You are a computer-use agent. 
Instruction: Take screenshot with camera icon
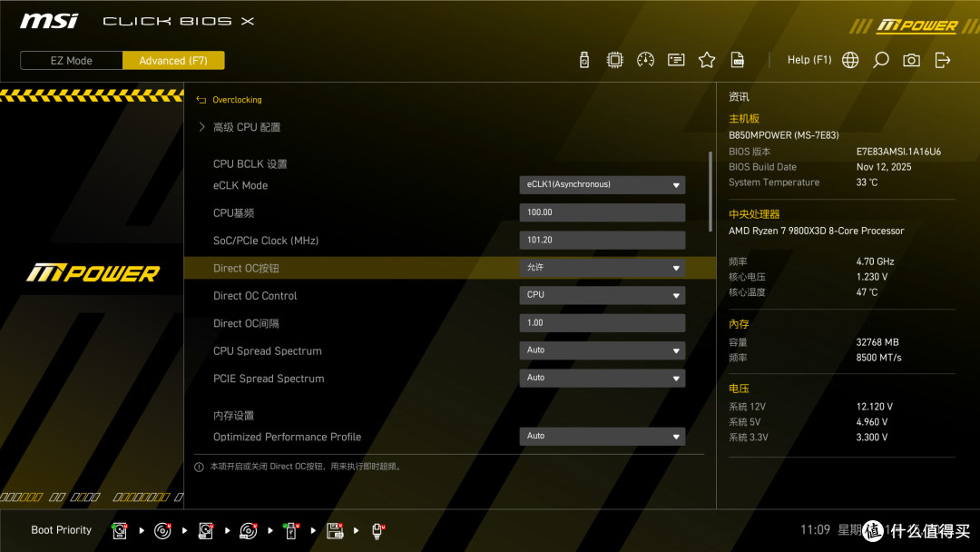[911, 60]
